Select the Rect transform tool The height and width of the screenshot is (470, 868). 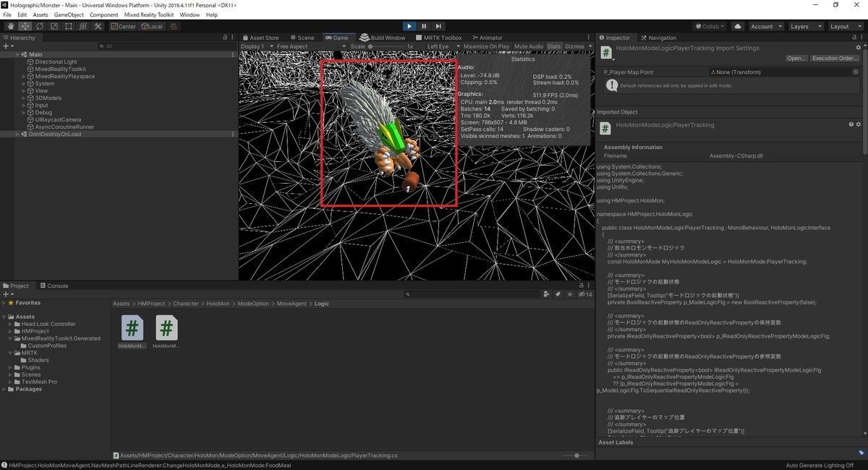tap(68, 26)
